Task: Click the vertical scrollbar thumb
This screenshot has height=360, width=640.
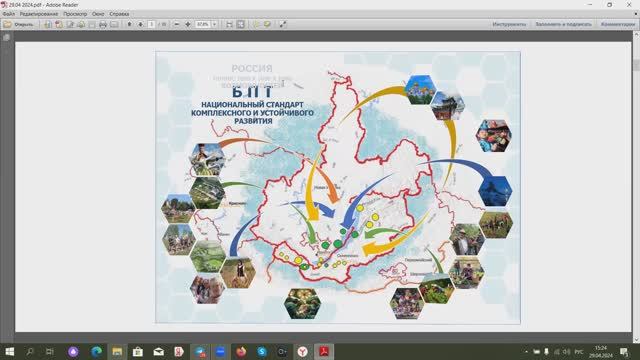Action: click(x=636, y=65)
